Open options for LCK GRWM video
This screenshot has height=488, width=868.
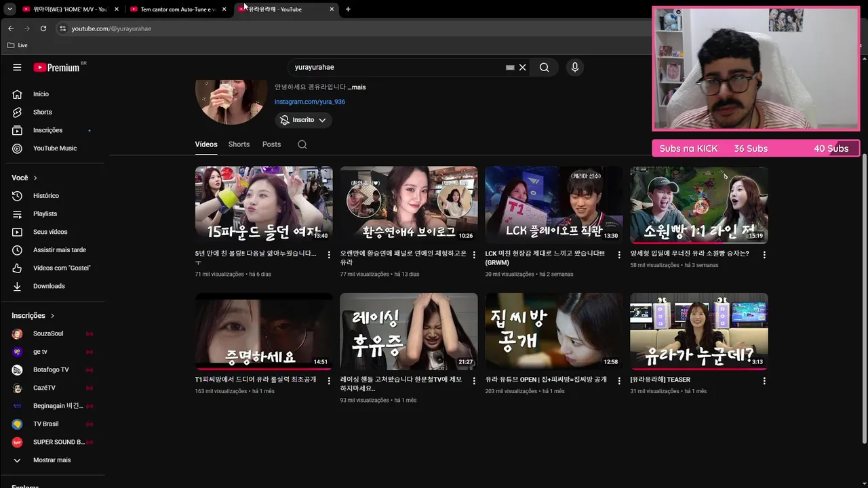coord(619,255)
